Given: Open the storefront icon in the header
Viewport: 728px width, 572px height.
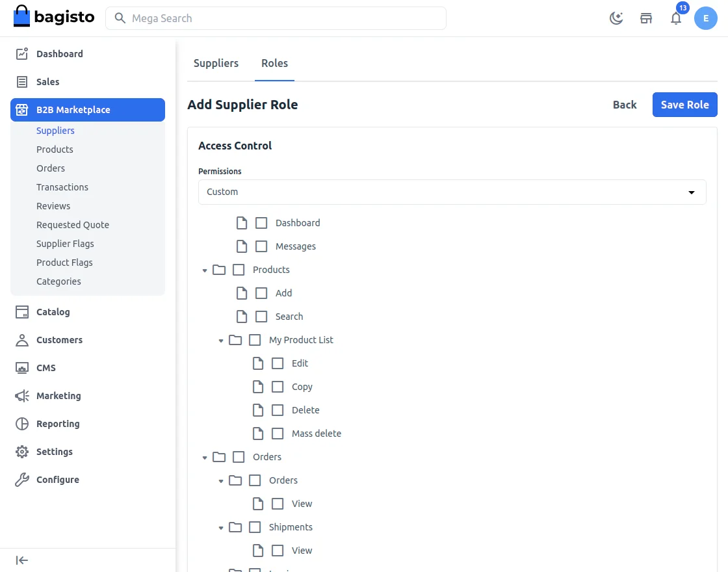Looking at the screenshot, I should tap(646, 18).
